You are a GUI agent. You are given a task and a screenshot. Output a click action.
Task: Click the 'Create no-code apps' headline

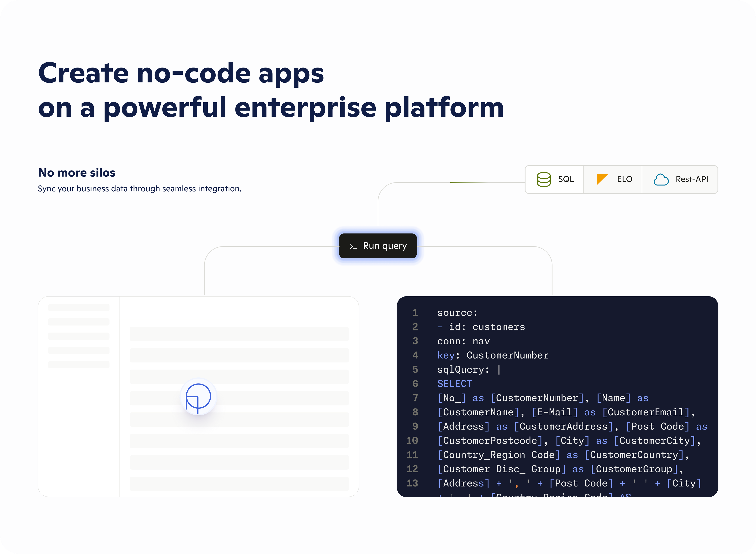181,73
